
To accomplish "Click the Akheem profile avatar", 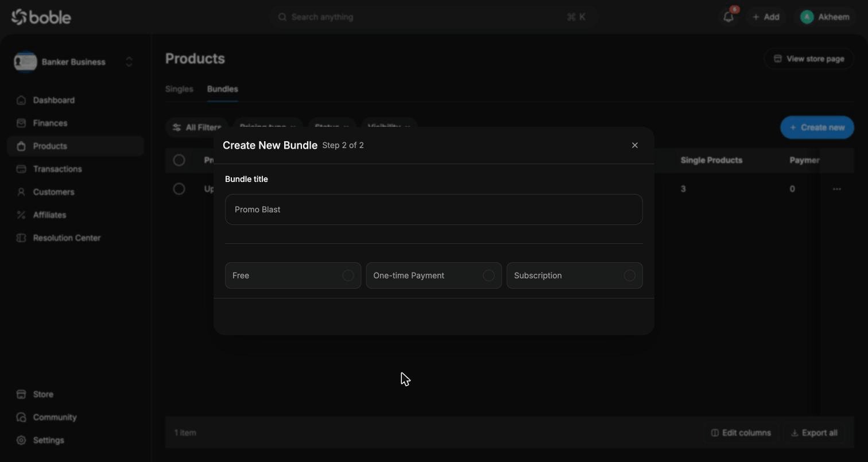I will pos(807,17).
